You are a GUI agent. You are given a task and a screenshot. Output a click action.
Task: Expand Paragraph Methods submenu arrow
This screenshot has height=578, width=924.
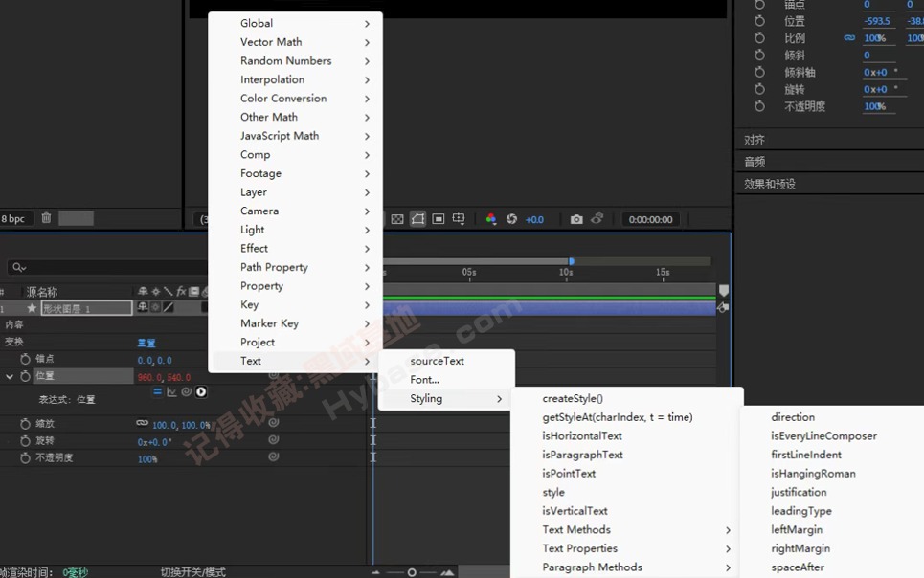[729, 568]
